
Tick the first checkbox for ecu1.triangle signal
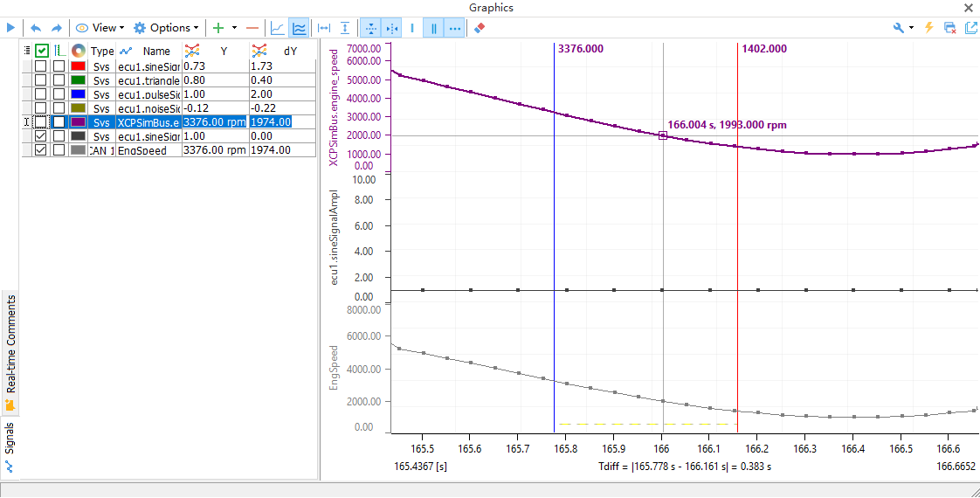[x=40, y=80]
